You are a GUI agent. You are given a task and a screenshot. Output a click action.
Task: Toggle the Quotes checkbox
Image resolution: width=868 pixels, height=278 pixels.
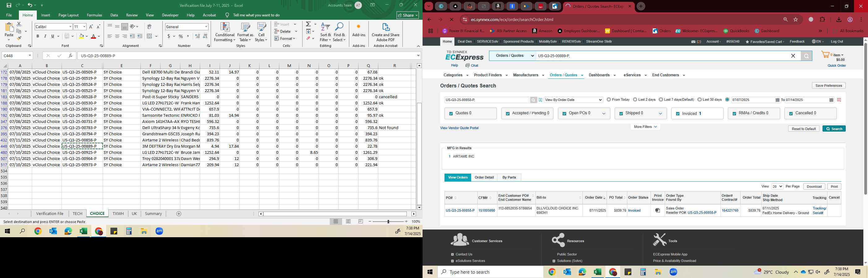[x=451, y=114]
